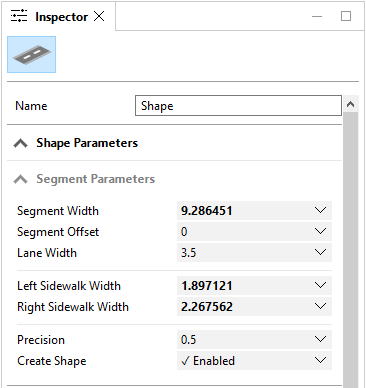
Task: Open the Precision dropdown arrow
Action: pos(320,339)
